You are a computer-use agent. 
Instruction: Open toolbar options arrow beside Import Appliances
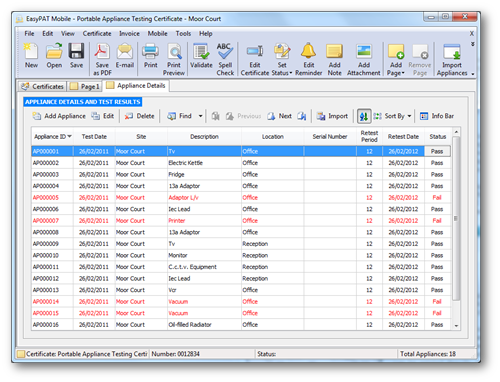473,74
